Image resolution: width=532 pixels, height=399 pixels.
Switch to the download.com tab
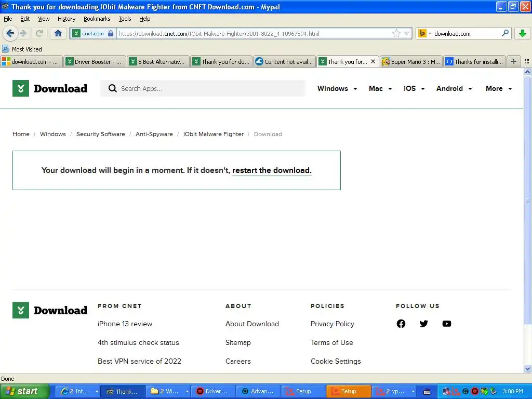[x=32, y=61]
